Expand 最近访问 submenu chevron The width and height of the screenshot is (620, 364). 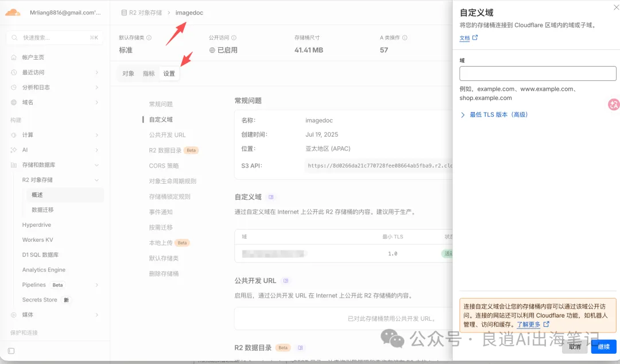(97, 72)
